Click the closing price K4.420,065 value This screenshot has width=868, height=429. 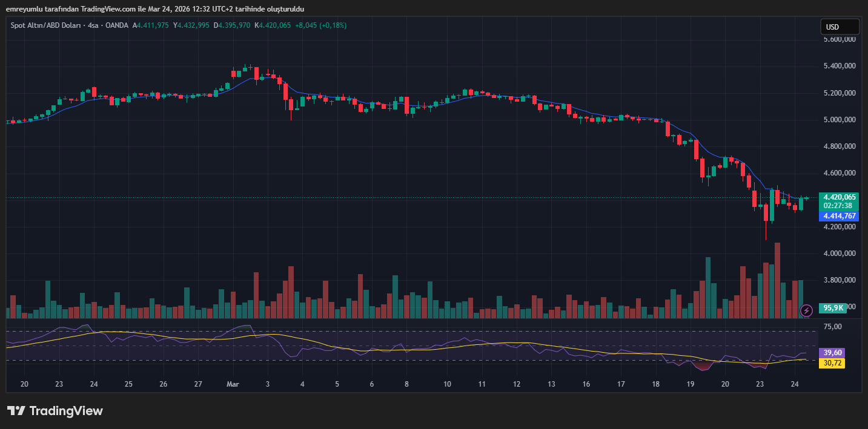point(273,25)
